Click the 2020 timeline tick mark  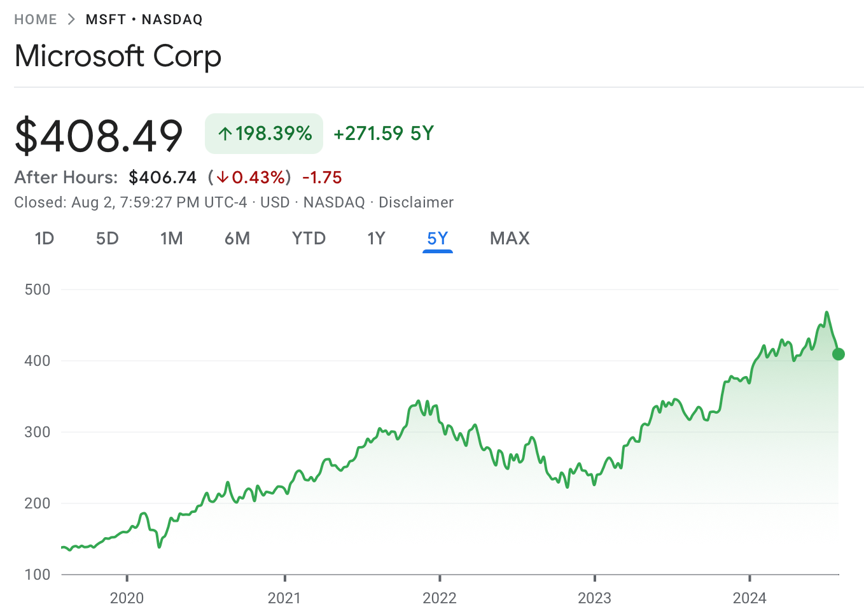click(x=127, y=578)
